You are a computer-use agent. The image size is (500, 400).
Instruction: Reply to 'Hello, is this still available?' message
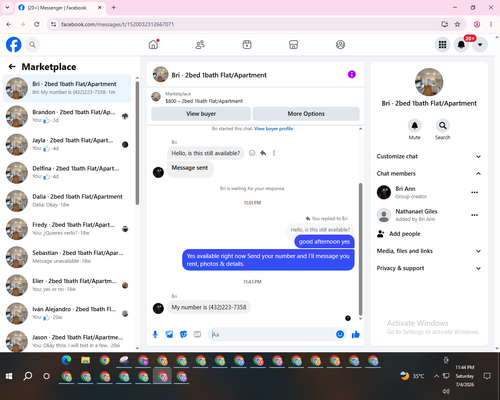coord(263,153)
